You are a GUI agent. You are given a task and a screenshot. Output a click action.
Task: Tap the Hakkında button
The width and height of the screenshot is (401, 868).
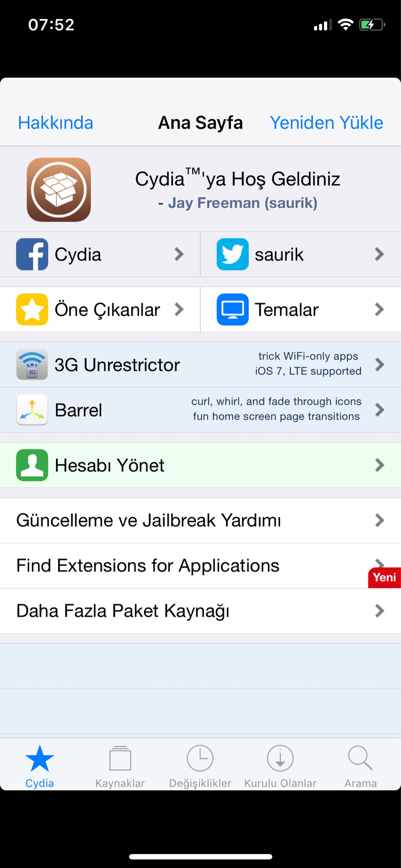click(56, 123)
